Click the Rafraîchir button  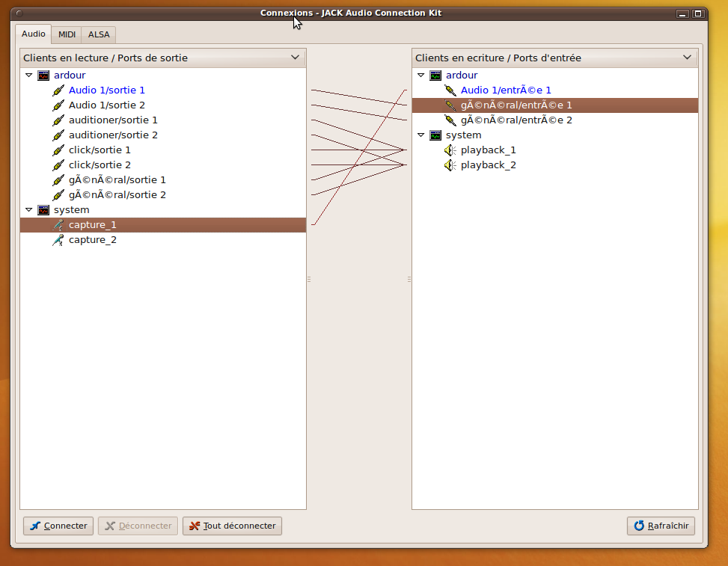661,526
